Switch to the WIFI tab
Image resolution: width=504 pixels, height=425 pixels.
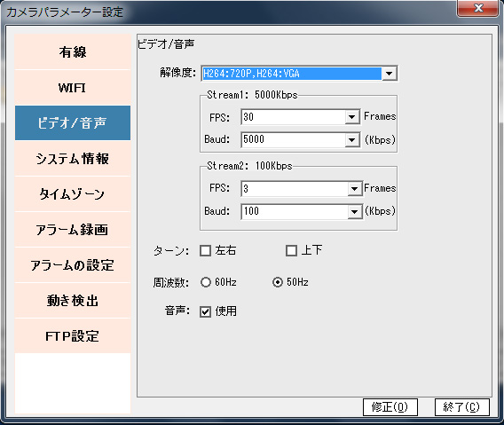point(73,88)
